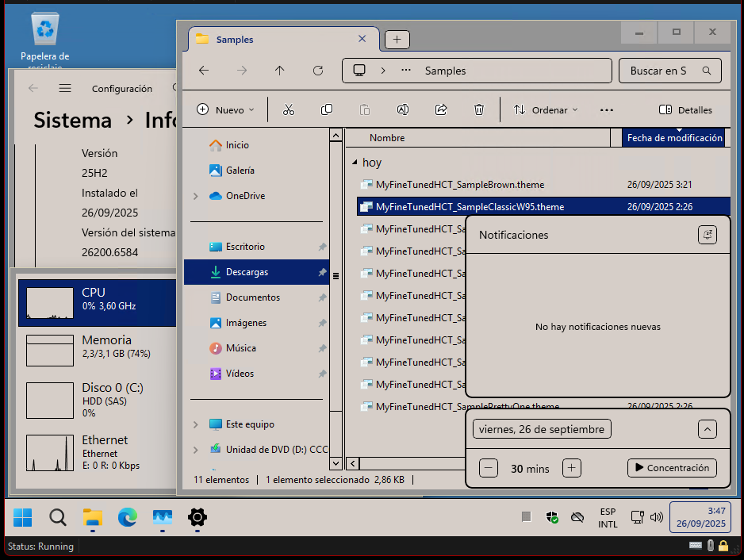Click address bar breadcrumb chevron
This screenshot has width=744, height=560.
pos(383,71)
